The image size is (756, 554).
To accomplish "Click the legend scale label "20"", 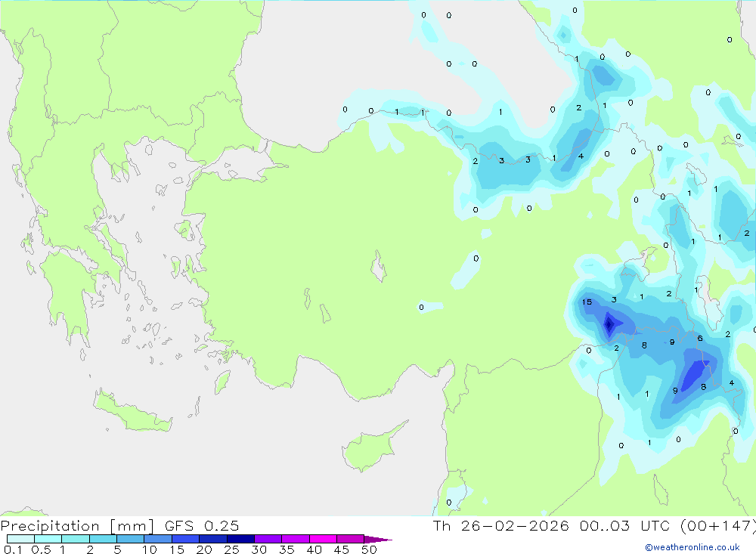I will pos(204,549).
